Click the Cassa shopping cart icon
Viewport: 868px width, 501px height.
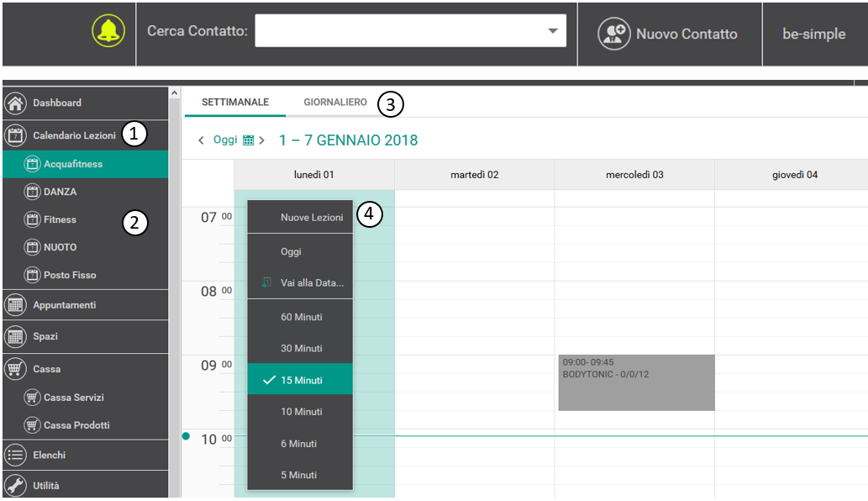15,369
